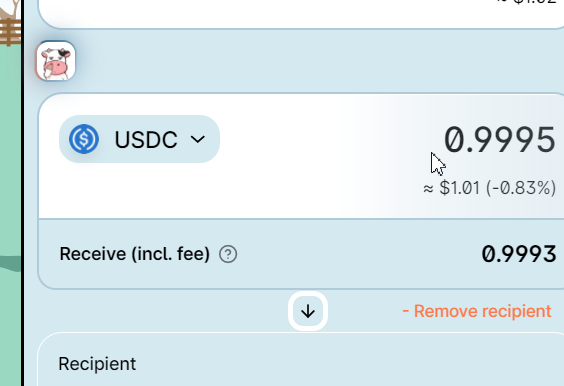564x386 pixels.
Task: Click the Receive (incl. fee) label
Action: 135,254
